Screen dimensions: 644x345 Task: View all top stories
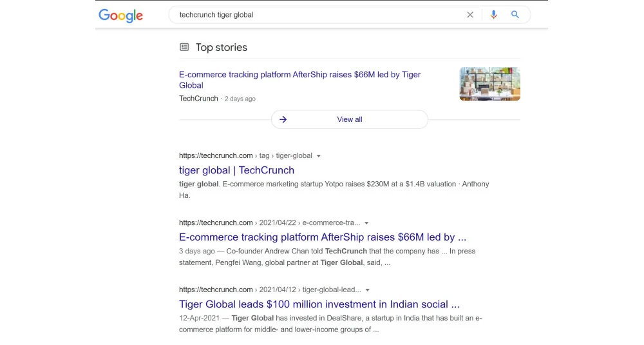[x=350, y=120]
